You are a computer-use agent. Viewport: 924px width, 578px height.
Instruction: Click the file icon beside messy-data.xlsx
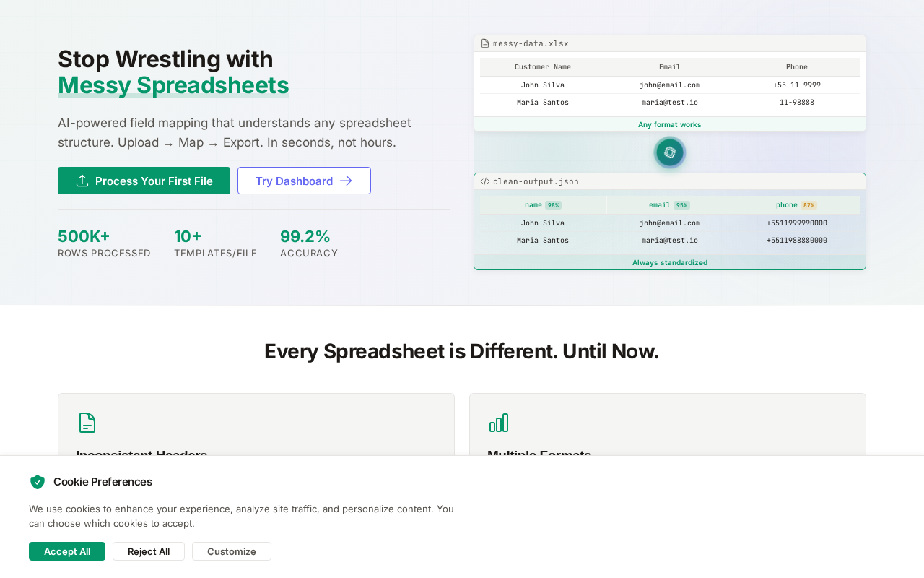click(x=485, y=43)
